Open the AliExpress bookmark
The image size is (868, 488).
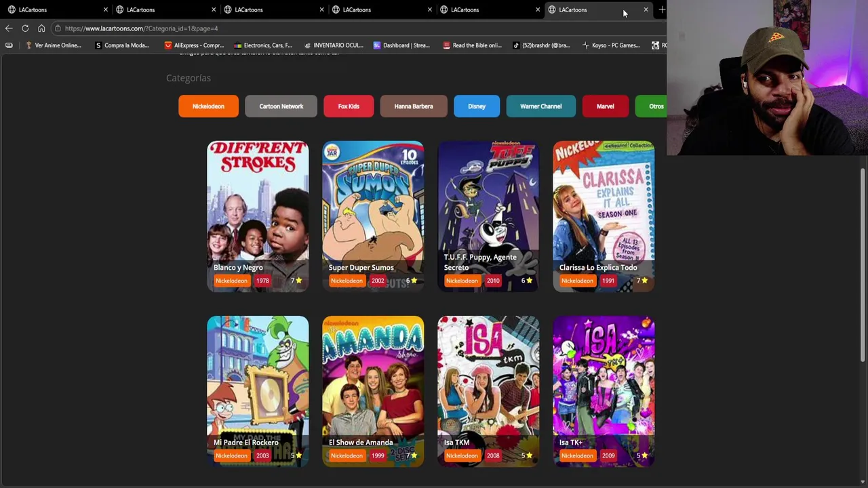coord(194,45)
